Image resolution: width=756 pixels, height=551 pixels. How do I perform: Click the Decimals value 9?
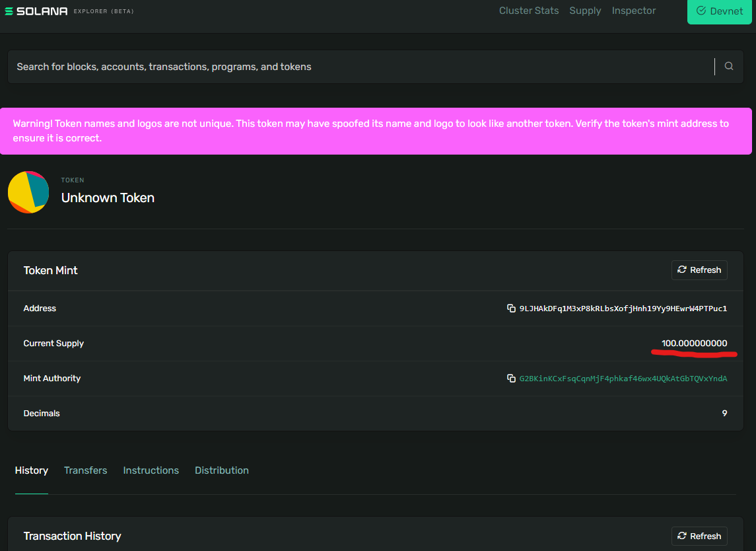(724, 413)
